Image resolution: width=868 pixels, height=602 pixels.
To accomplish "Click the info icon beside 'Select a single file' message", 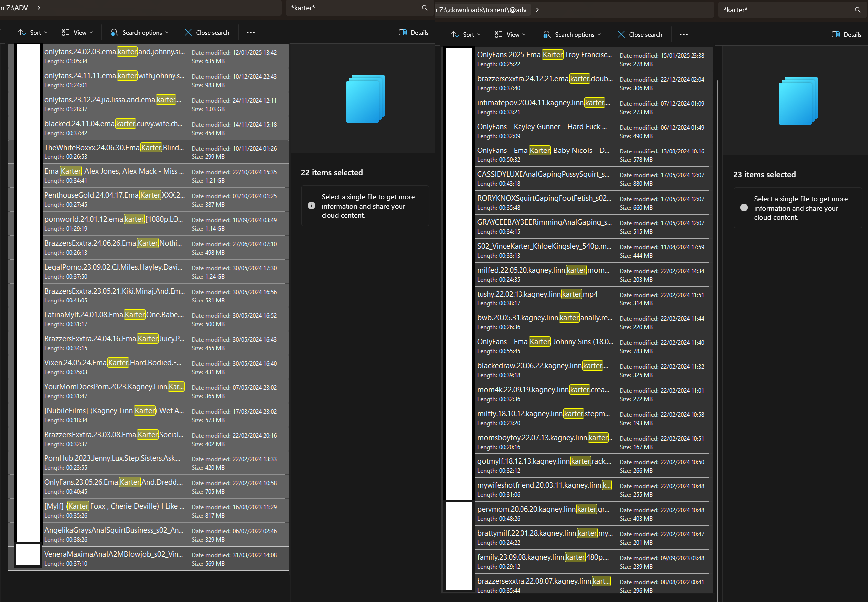I will (312, 206).
